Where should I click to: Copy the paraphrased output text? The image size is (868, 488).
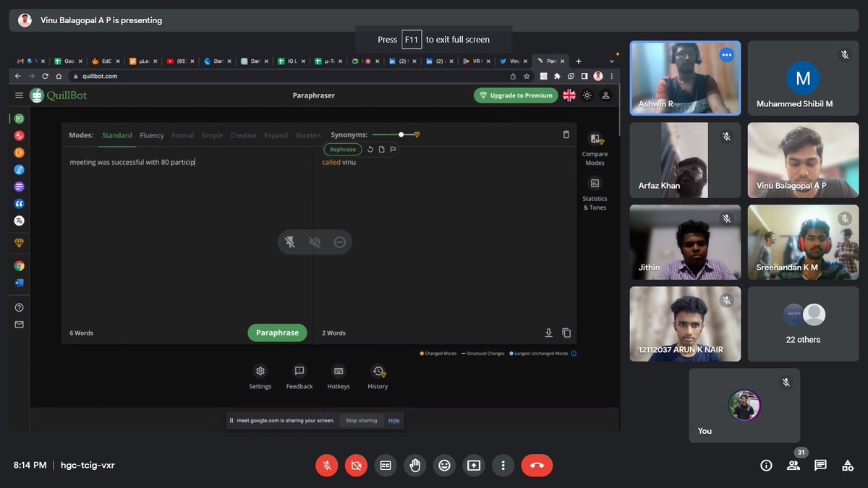566,333
